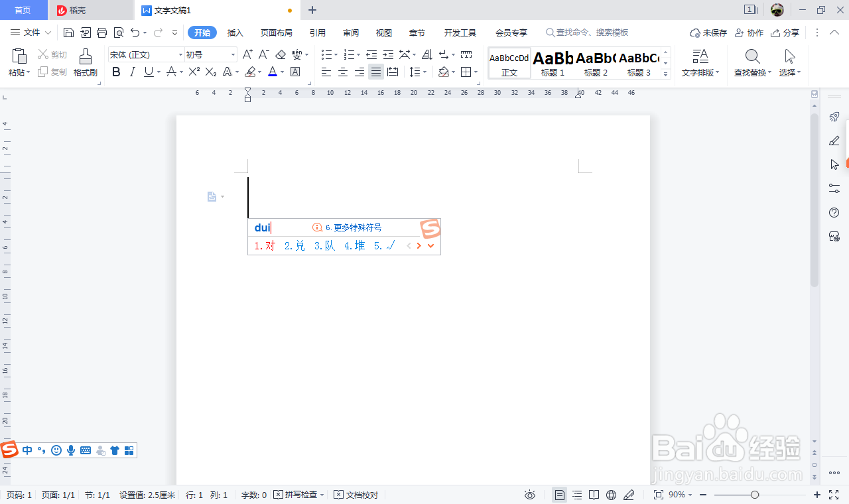Open the 查找替换 find and replace tool
This screenshot has width=849, height=504.
click(x=752, y=63)
